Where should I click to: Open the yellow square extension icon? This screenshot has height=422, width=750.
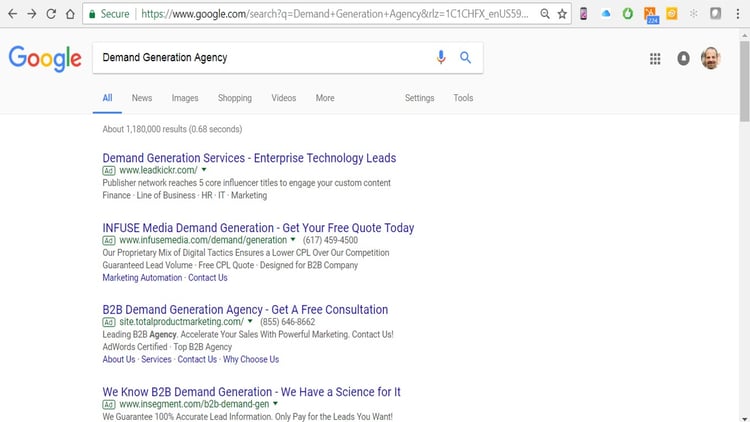(672, 14)
